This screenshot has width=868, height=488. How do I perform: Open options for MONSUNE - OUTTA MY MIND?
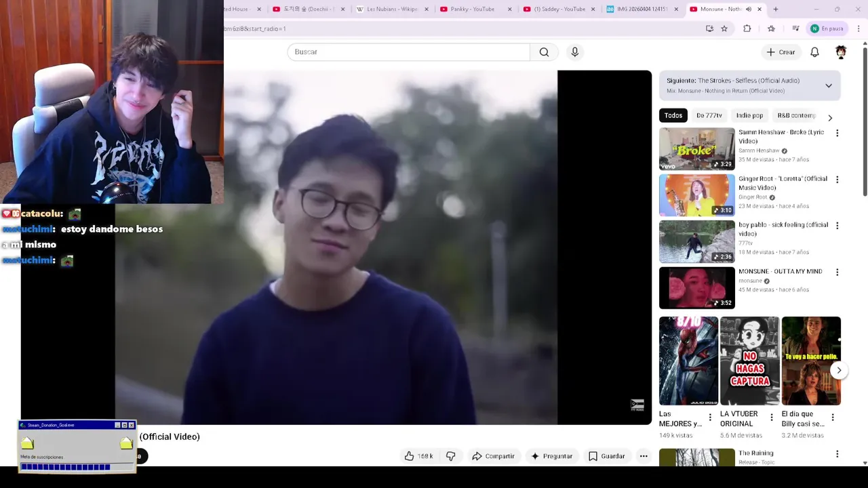[x=837, y=272]
